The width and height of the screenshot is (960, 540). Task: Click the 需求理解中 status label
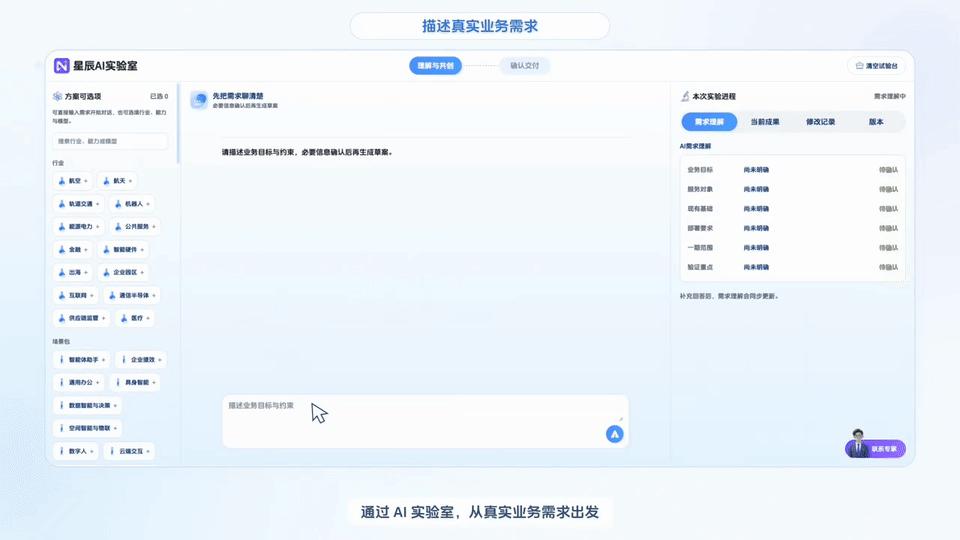pyautogui.click(x=889, y=96)
